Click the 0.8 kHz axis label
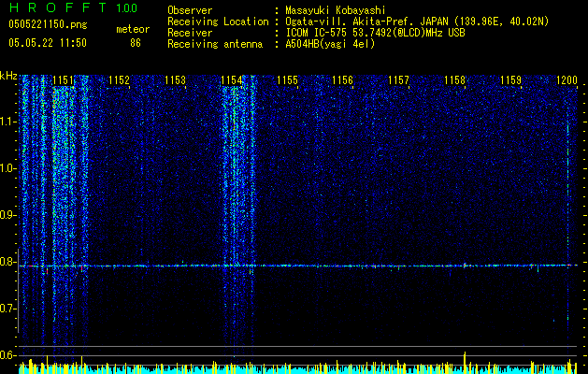The image size is (588, 374). coord(8,262)
